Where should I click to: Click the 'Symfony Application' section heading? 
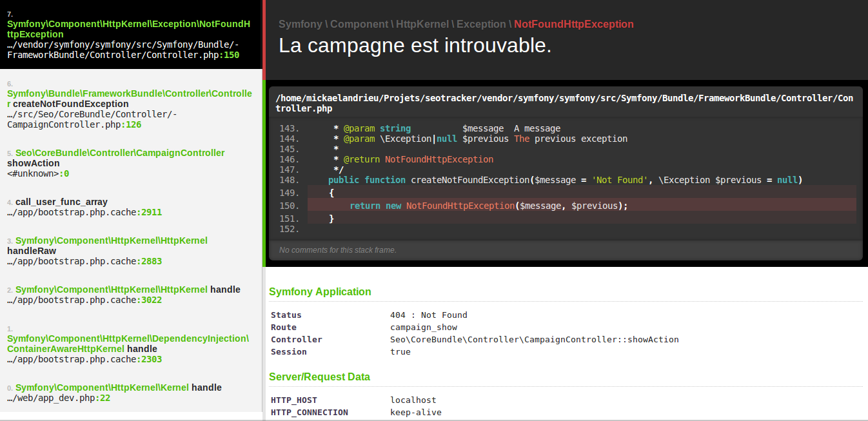point(320,291)
